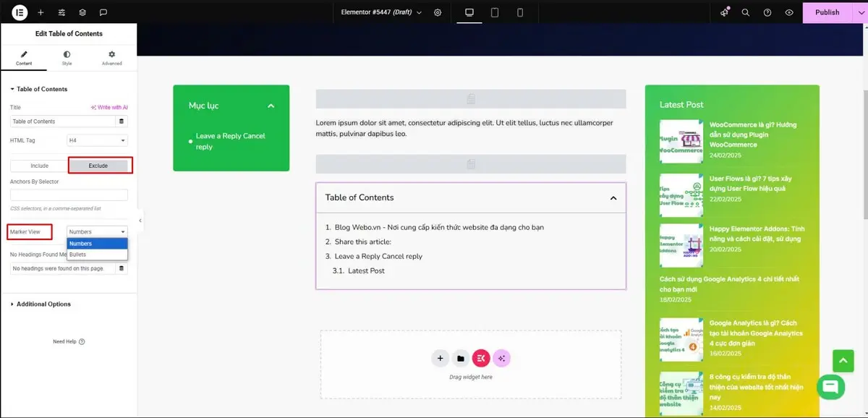The height and width of the screenshot is (418, 868).
Task: Click the pink Elementor kit button
Action: [x=481, y=358]
